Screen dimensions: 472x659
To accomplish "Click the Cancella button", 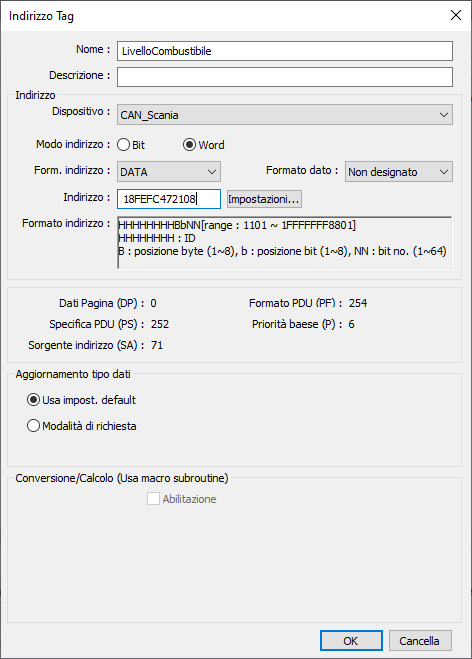I will [420, 641].
